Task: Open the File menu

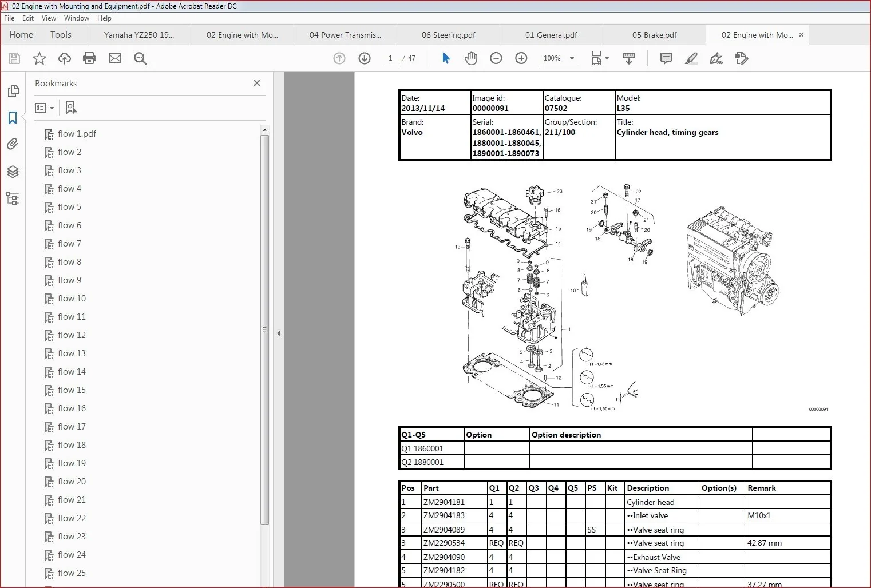Action: click(x=9, y=18)
